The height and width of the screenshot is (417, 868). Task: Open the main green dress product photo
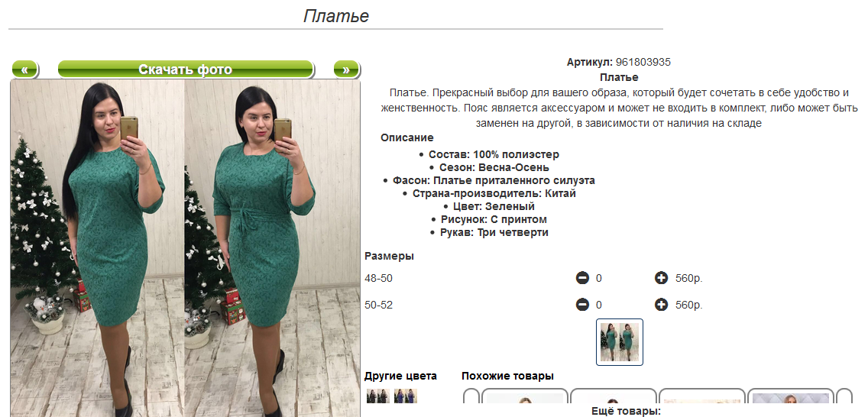(186, 248)
